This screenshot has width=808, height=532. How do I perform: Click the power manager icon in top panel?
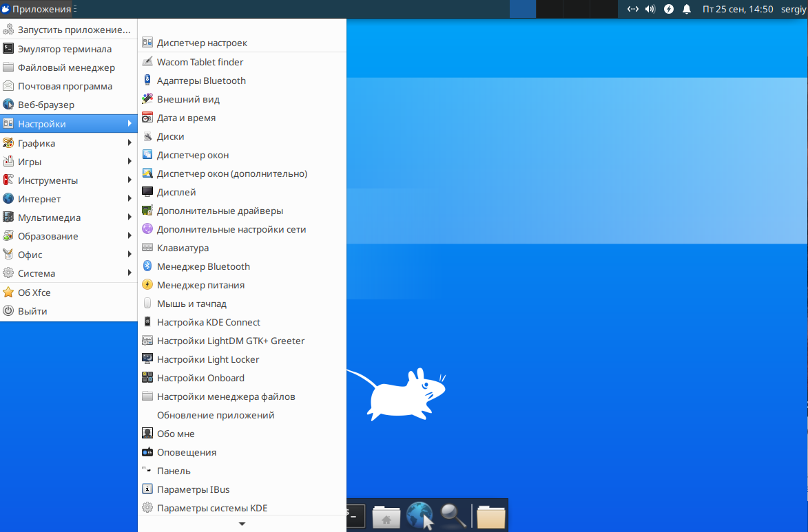[x=668, y=9]
